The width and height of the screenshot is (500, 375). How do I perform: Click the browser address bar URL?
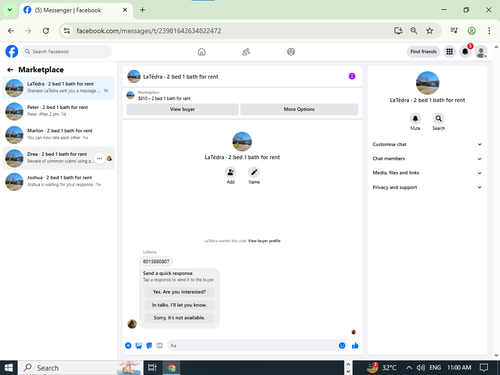(x=149, y=31)
